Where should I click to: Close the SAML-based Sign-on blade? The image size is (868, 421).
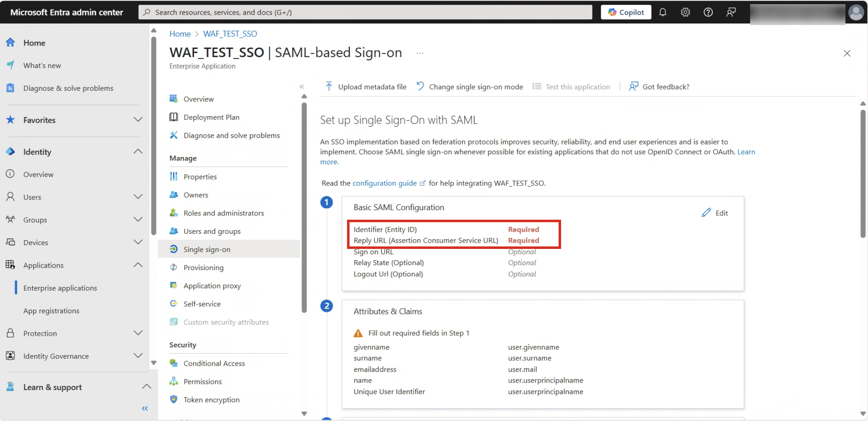pos(847,53)
